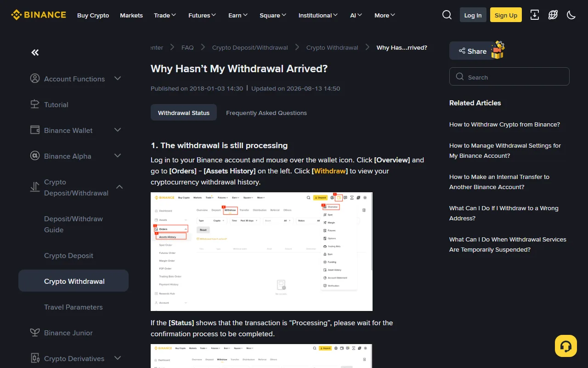Open the Markets page
This screenshot has height=368, width=588.
coord(131,15)
